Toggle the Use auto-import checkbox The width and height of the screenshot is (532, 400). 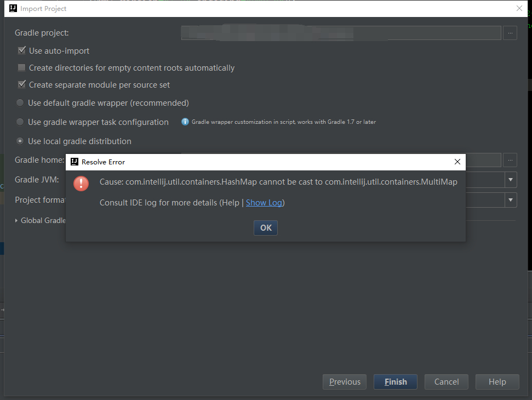point(22,51)
